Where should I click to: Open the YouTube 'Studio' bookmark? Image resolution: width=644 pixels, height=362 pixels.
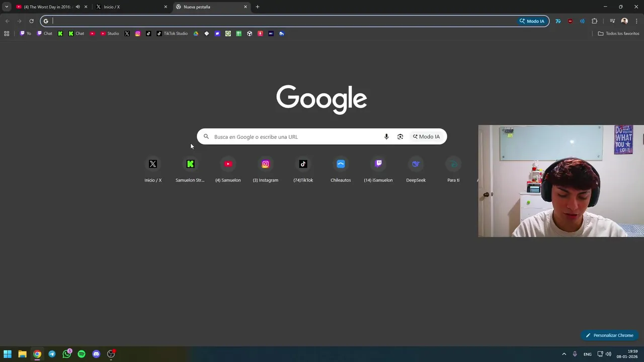(110, 34)
